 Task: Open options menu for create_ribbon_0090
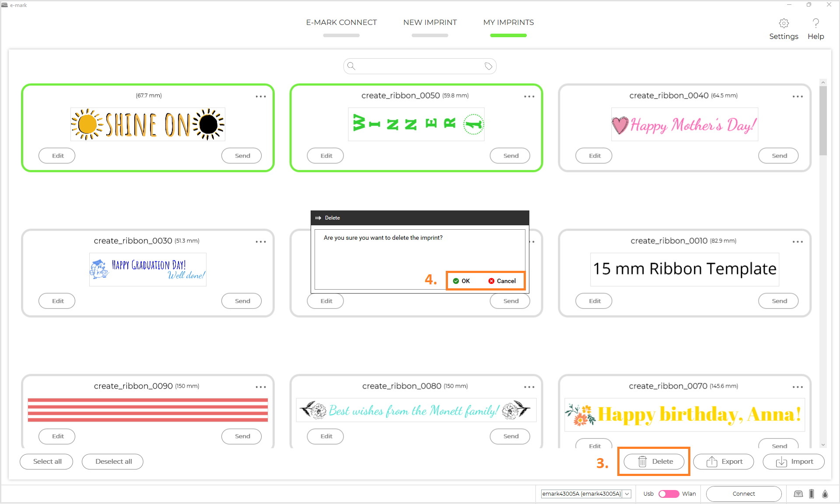click(261, 387)
